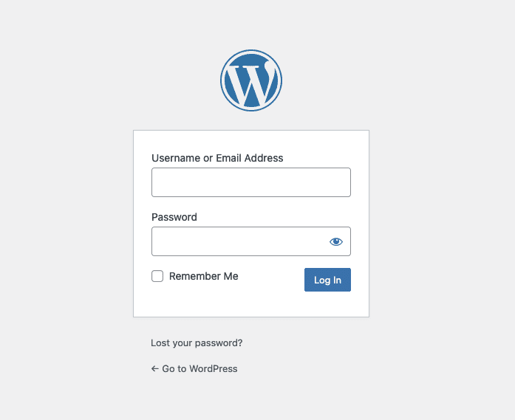
Task: Show password using the eye icon
Action: [x=336, y=241]
